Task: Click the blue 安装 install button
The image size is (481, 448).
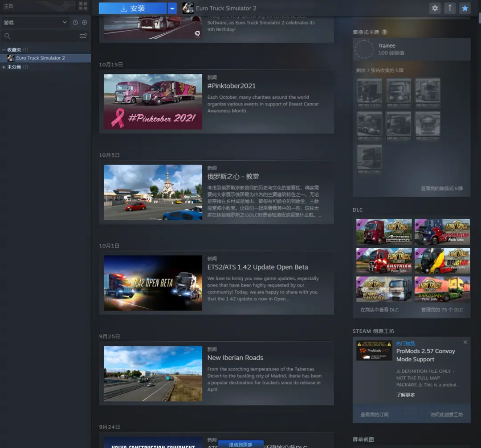Action: click(133, 8)
